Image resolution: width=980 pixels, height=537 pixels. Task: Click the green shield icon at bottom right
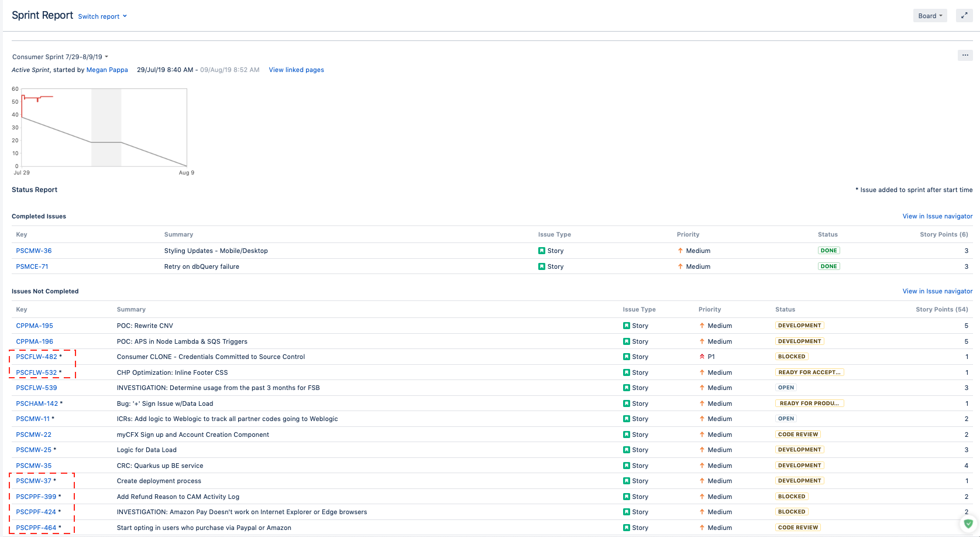coord(968,524)
